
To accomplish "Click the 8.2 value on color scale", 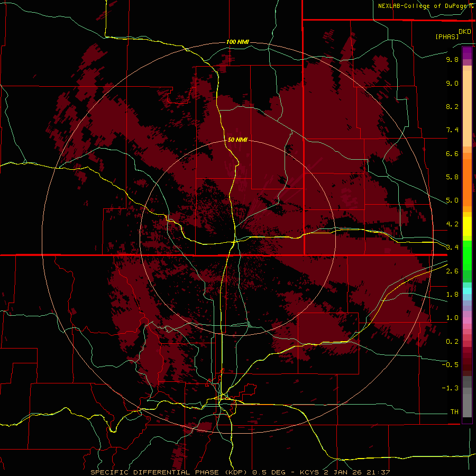I will pyautogui.click(x=452, y=106).
